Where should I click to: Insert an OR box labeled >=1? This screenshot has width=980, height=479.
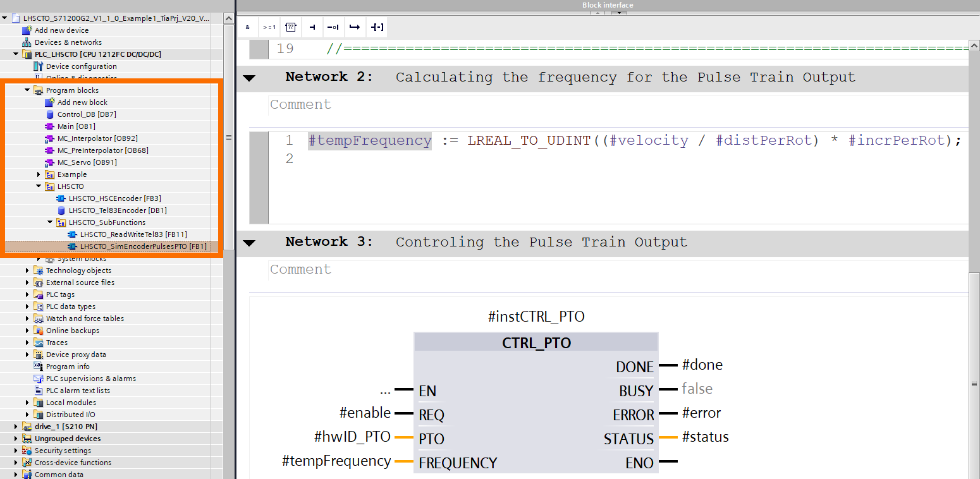[269, 27]
